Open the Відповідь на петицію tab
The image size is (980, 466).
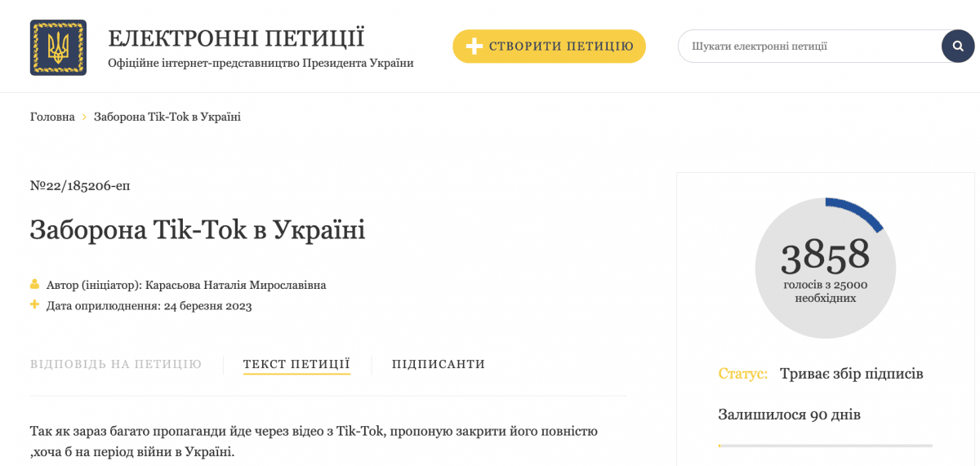tap(116, 364)
